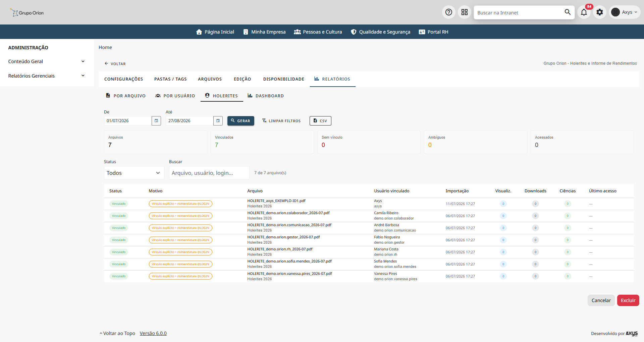This screenshot has width=644, height=342.
Task: Click the Último acesso column header
Action: tap(603, 191)
